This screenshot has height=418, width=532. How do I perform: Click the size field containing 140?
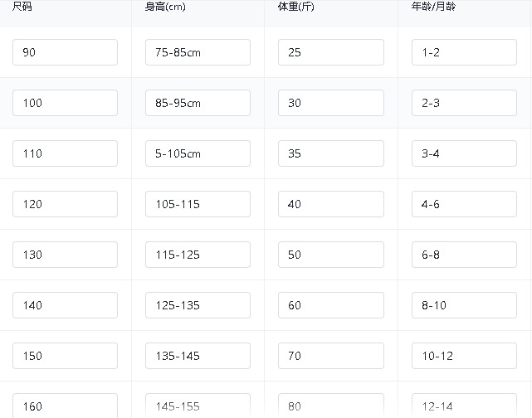point(65,305)
